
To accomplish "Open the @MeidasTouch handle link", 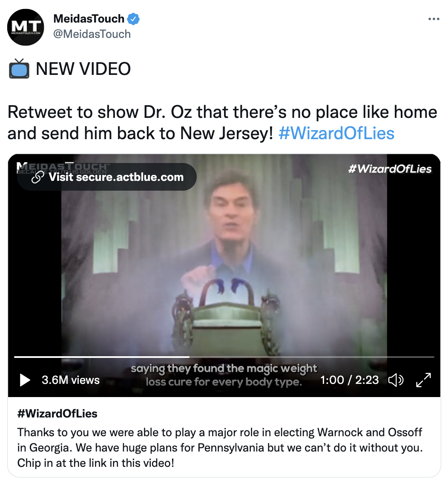I will 92,34.
